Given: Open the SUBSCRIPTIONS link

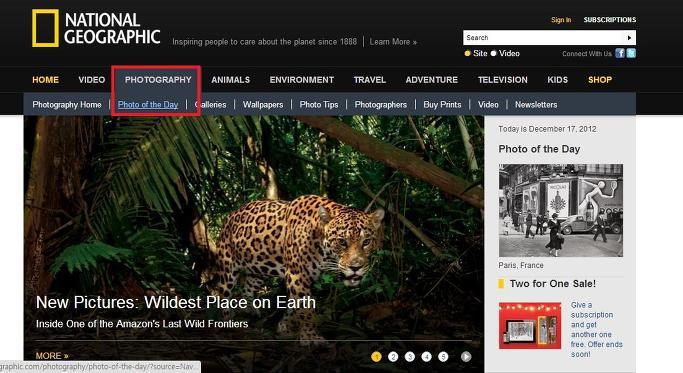Looking at the screenshot, I should coord(610,20).
